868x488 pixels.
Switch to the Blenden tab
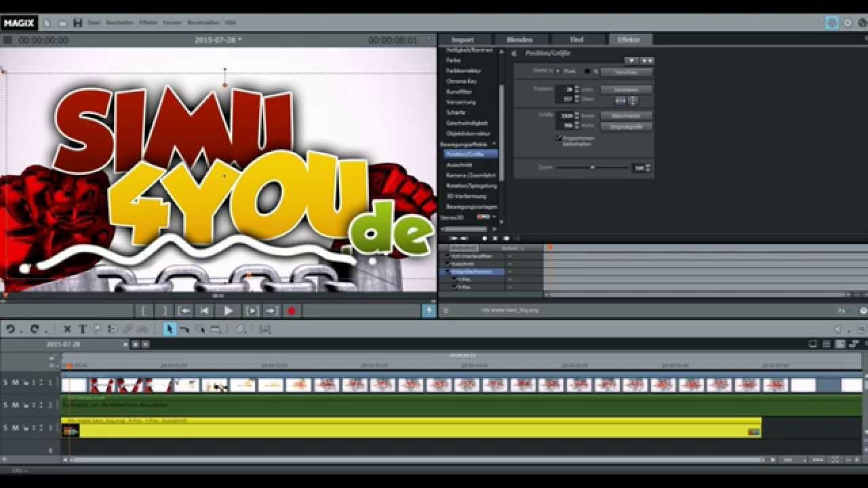pyautogui.click(x=519, y=40)
